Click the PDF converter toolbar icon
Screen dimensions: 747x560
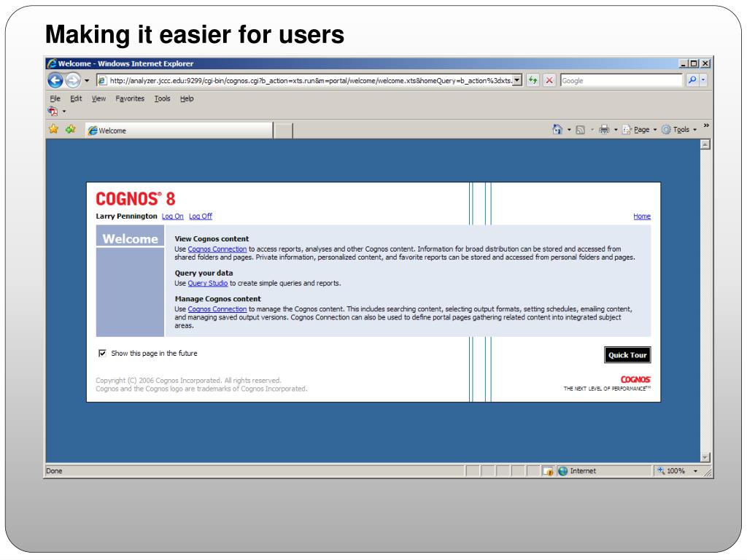[x=53, y=112]
